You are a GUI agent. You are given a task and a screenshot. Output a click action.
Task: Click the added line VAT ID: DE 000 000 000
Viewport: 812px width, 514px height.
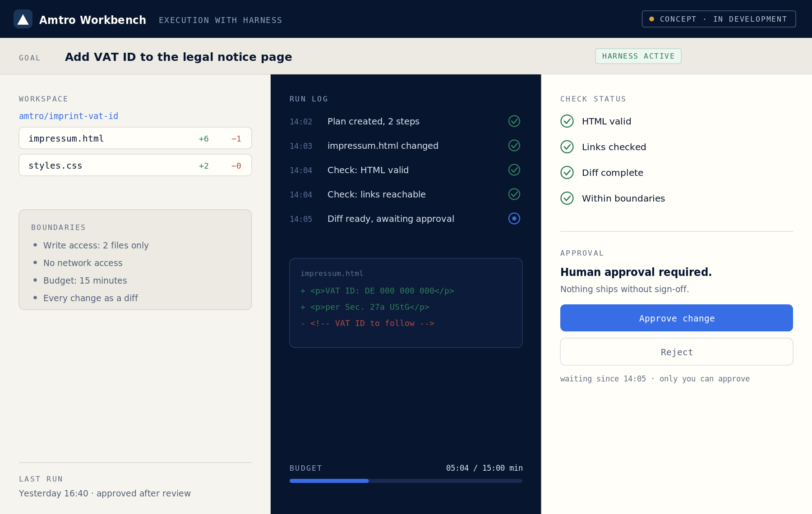[x=377, y=291]
